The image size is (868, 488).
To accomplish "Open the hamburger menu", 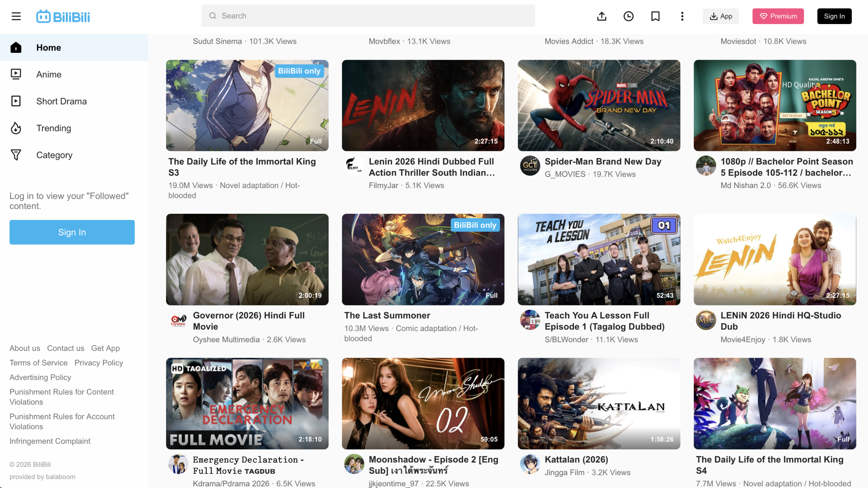I will [x=16, y=16].
